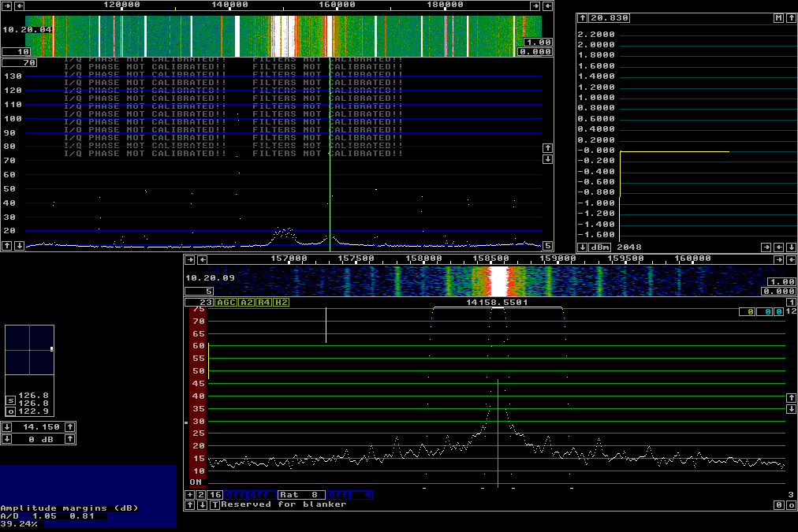Edit the 14.150 frequency field
This screenshot has height=532, width=798.
(39, 427)
